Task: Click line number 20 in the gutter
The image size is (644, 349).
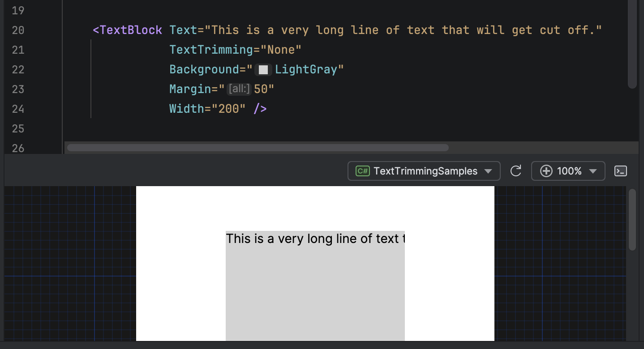Action: point(18,30)
